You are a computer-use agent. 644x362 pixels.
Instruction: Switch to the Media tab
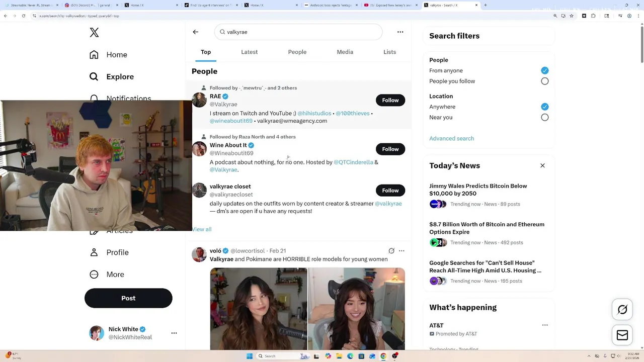345,52
